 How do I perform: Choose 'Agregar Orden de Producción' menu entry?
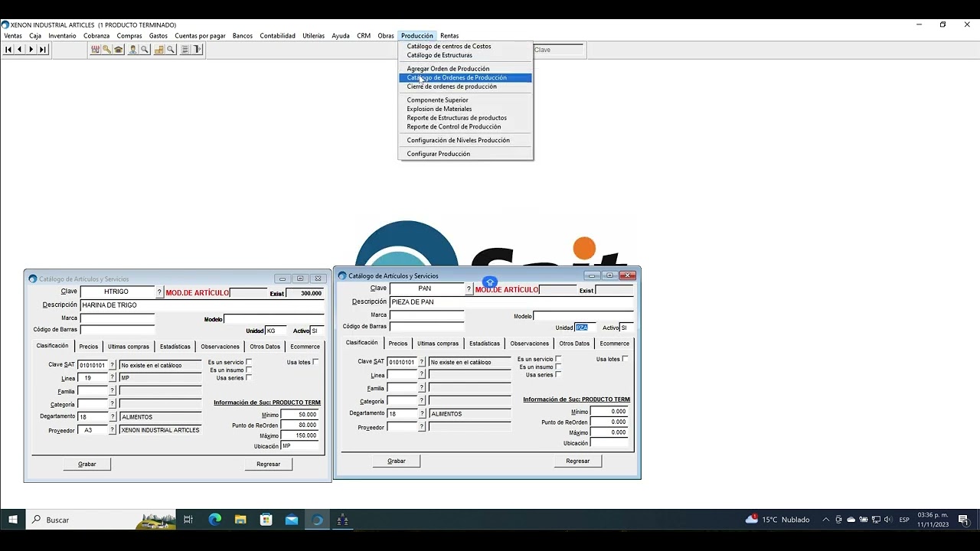pyautogui.click(x=465, y=69)
